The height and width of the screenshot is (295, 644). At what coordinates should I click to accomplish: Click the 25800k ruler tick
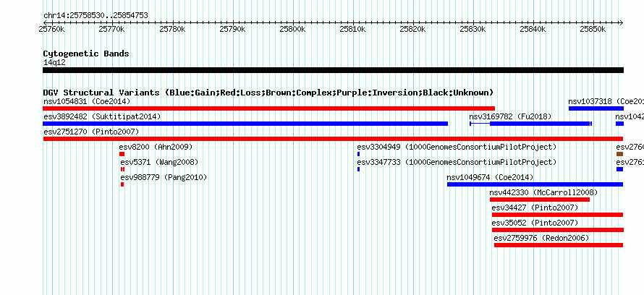pos(292,29)
